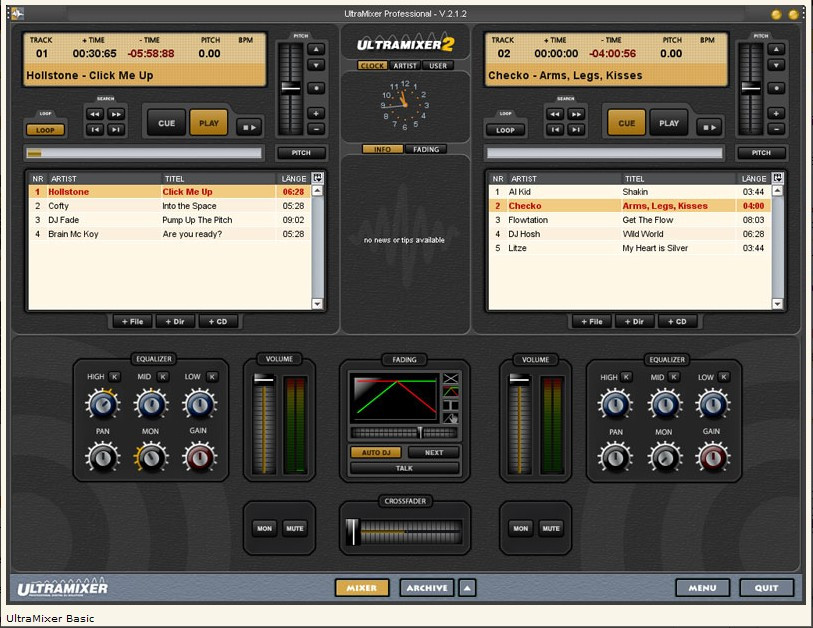Select DJ Fade track in left playlist

(x=170, y=220)
